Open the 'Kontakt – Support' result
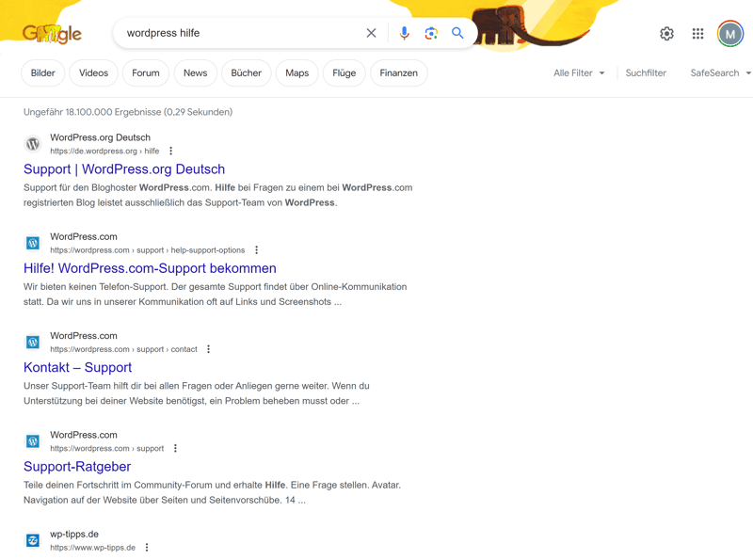The image size is (753, 560). pos(77,367)
